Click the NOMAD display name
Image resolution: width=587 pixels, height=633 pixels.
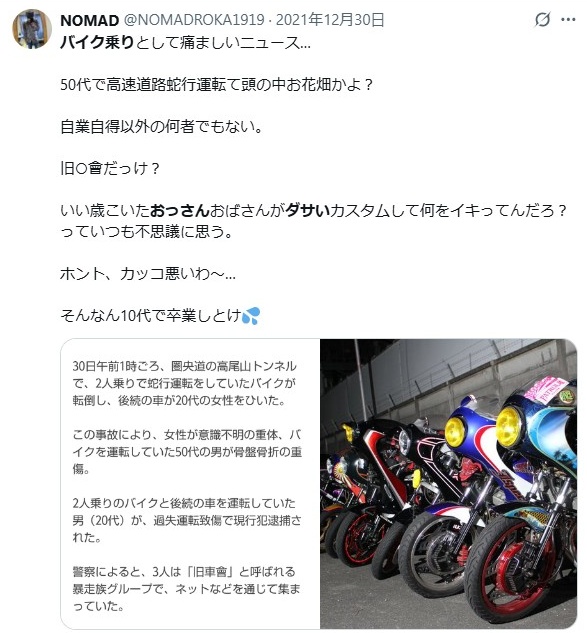pos(89,20)
